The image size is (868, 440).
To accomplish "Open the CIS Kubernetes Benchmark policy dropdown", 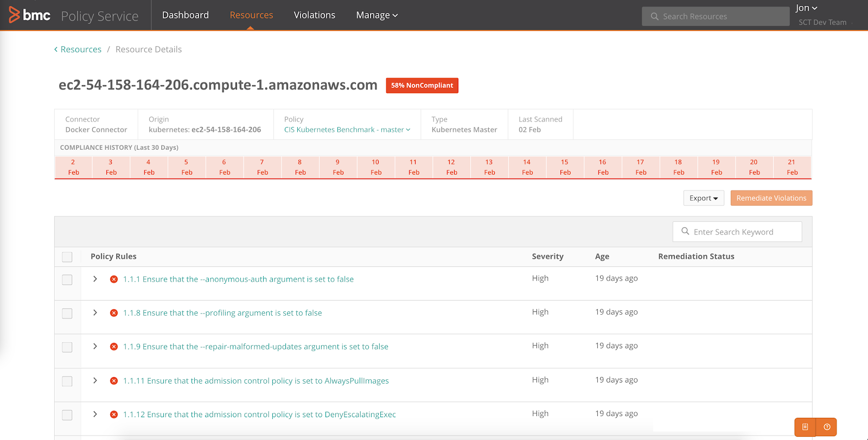I will (347, 130).
